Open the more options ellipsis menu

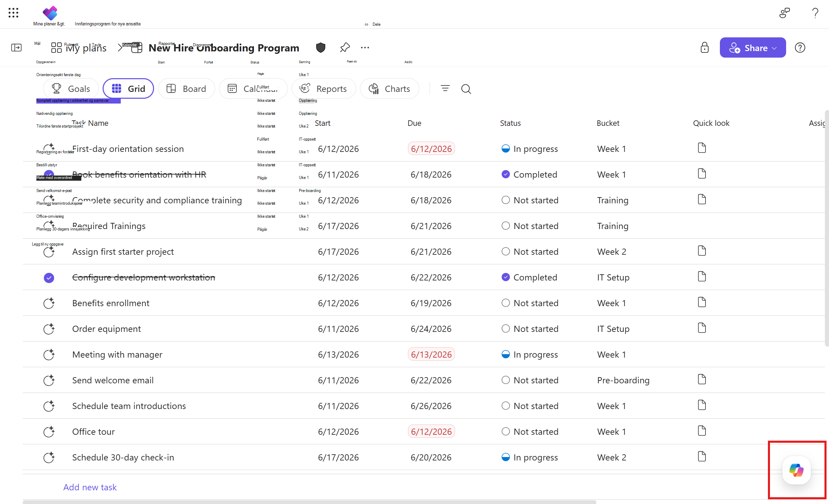tap(365, 48)
